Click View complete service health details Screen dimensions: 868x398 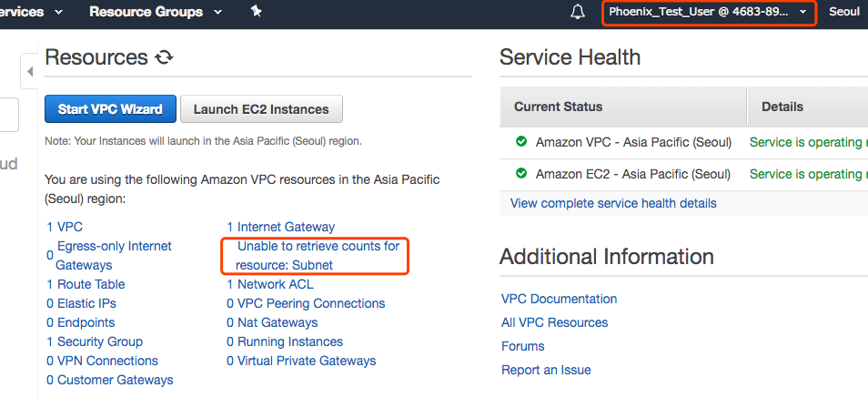tap(613, 203)
